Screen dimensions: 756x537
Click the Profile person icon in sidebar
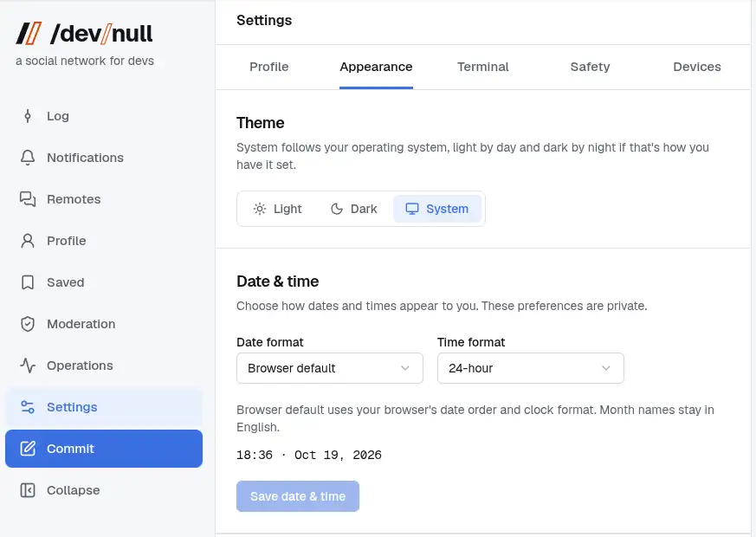(x=28, y=241)
